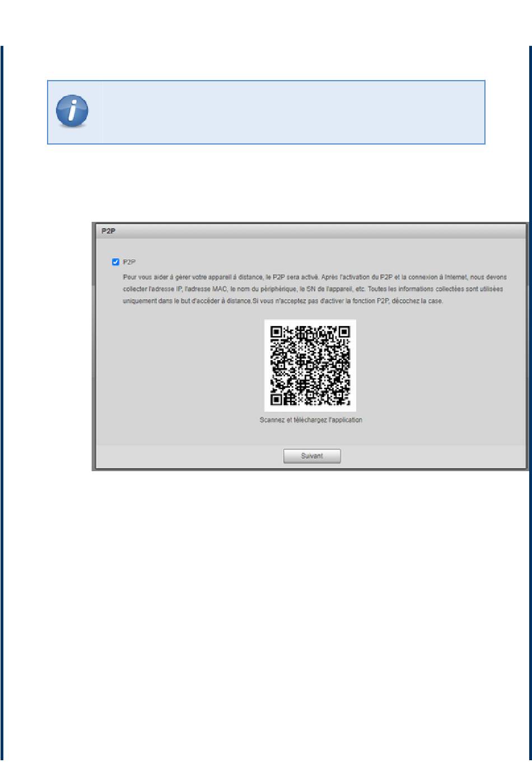Click the QR code image
Viewport: 532px width, 772px height.
pos(310,365)
